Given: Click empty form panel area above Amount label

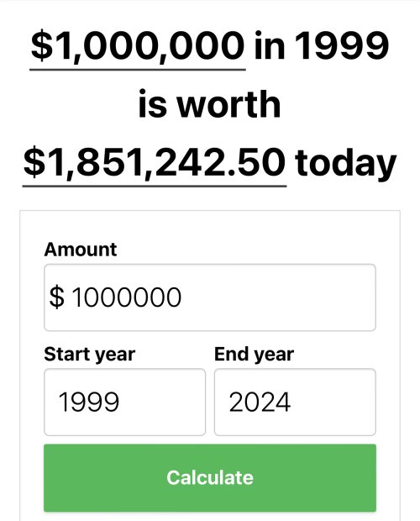Looking at the screenshot, I should [210, 225].
